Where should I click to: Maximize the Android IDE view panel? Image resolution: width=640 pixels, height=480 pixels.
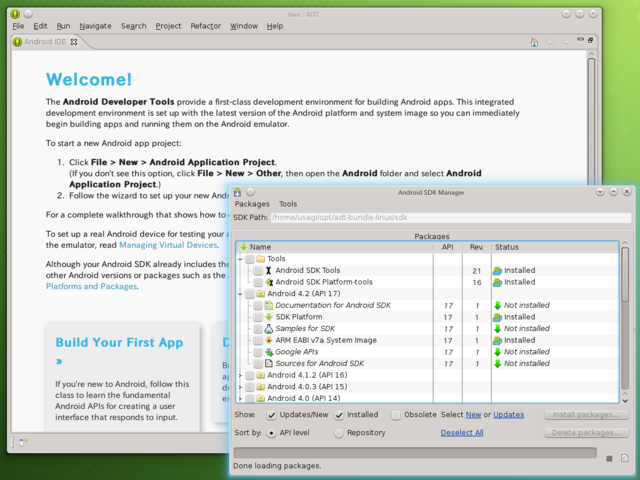pyautogui.click(x=591, y=40)
